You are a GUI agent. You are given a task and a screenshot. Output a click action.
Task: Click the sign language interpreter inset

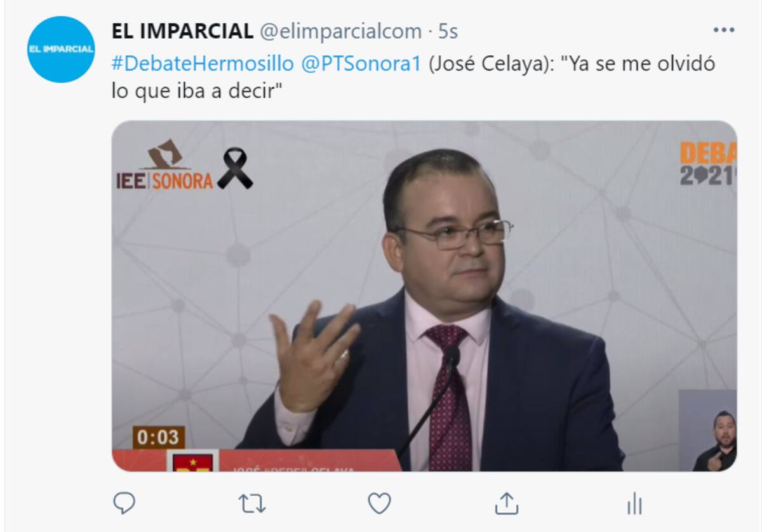708,430
